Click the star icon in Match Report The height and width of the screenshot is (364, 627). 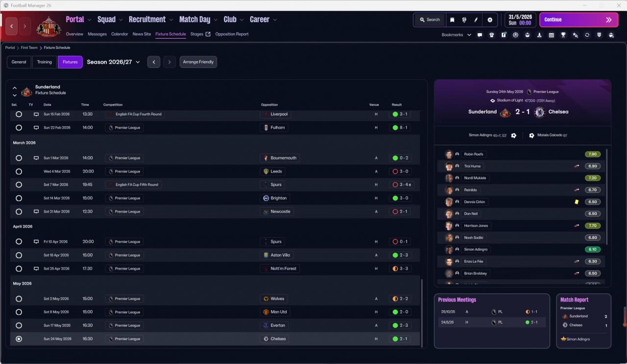click(x=563, y=339)
